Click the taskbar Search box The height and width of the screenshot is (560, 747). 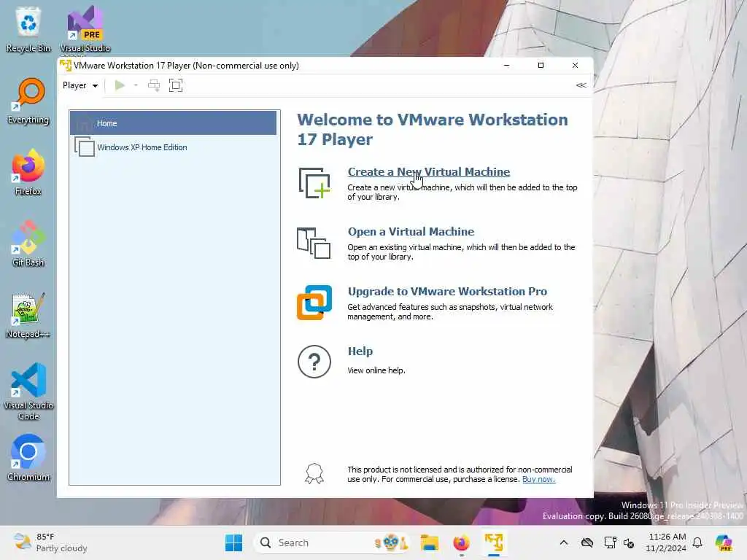tap(332, 542)
